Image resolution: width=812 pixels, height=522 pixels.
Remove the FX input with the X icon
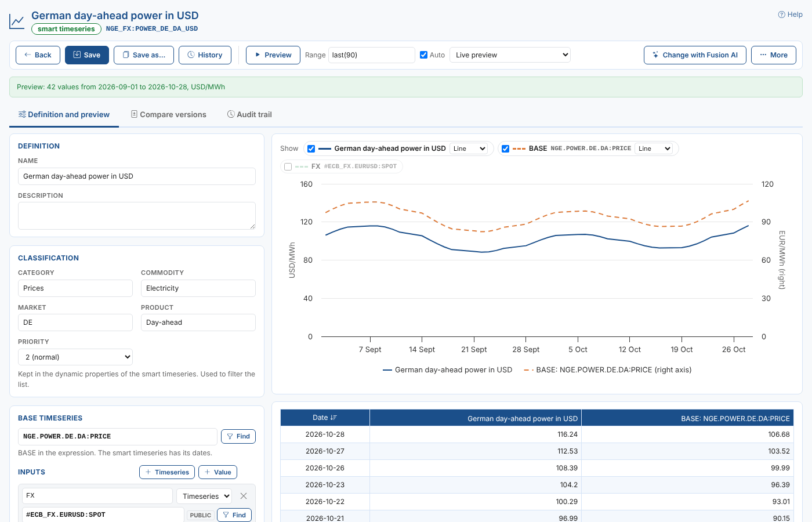244,496
